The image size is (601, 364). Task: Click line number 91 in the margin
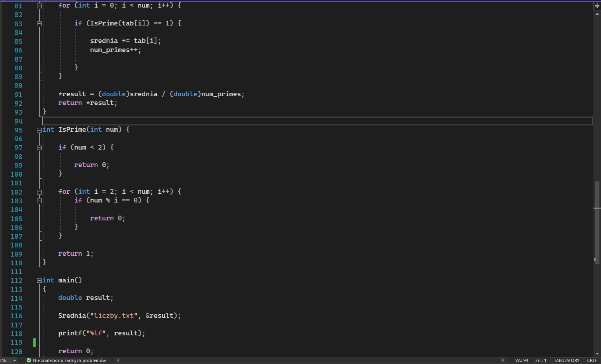pyautogui.click(x=18, y=95)
